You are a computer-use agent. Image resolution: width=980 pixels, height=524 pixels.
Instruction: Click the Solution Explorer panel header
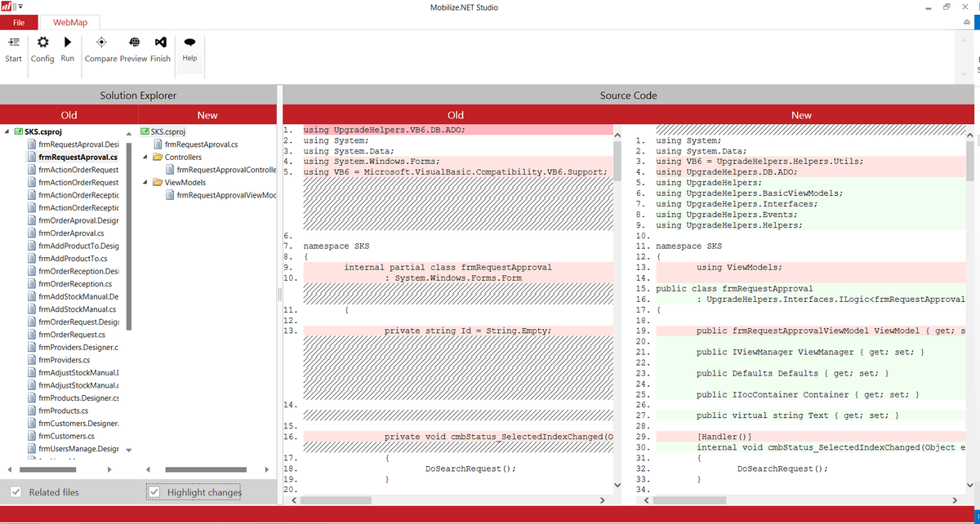coord(138,95)
